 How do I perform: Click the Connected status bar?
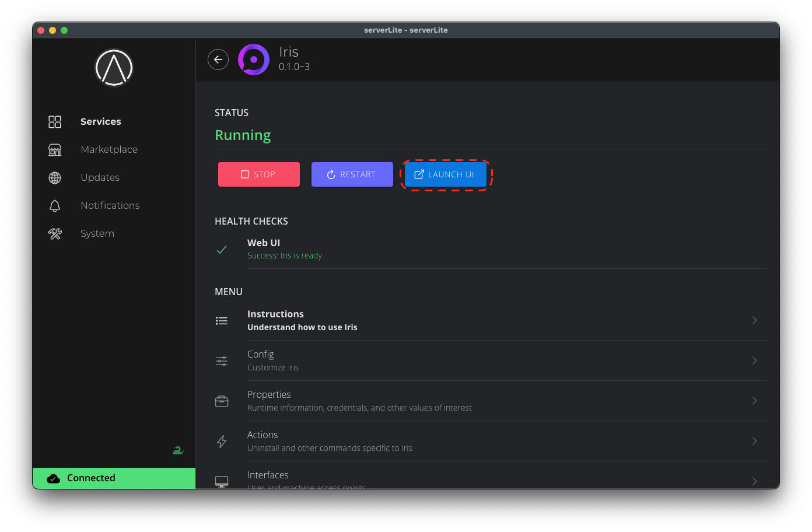coord(114,478)
